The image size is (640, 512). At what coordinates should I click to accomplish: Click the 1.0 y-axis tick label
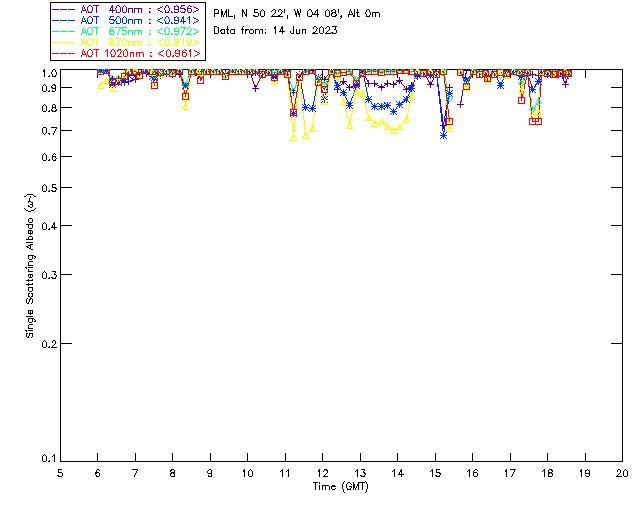[x=49, y=73]
